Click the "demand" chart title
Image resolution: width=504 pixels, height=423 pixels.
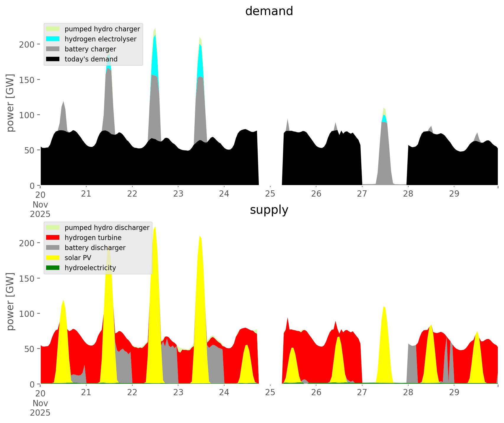point(269,11)
